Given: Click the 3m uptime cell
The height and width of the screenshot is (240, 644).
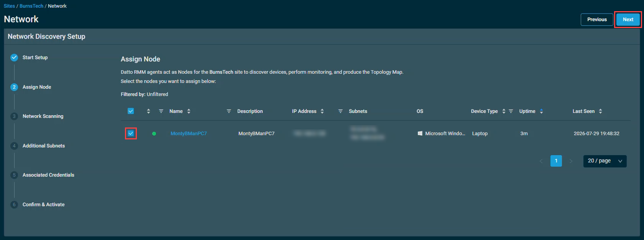Looking at the screenshot, I should (524, 134).
